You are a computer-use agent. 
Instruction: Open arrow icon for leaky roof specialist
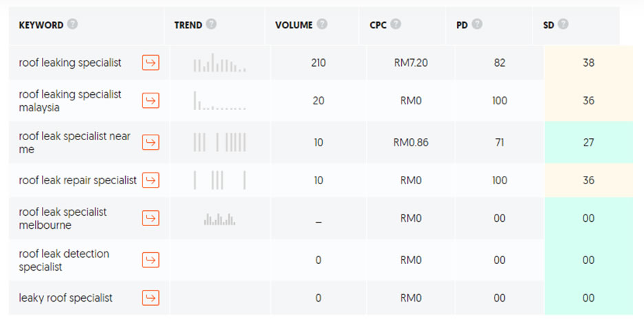click(x=151, y=298)
